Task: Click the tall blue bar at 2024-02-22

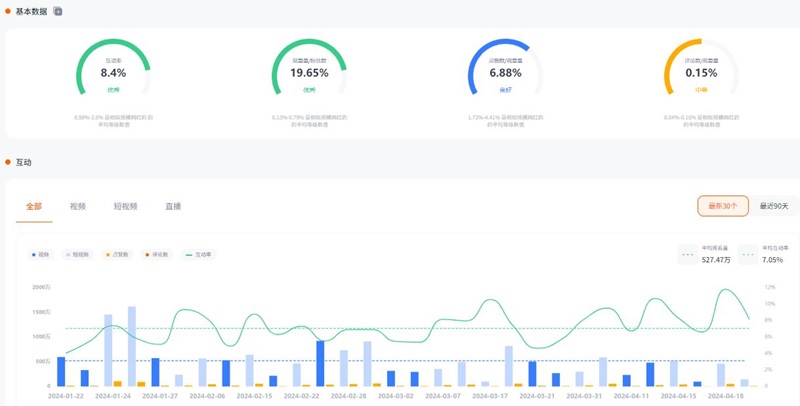Action: 320,363
